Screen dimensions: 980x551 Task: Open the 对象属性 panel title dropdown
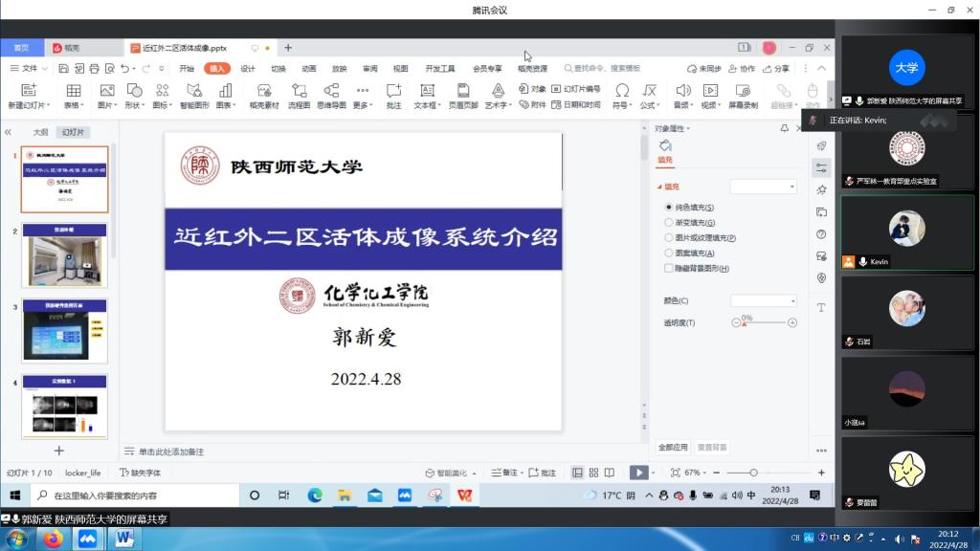point(673,129)
